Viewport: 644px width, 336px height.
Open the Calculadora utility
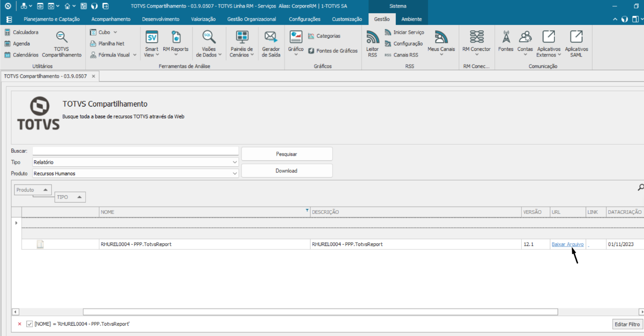21,32
